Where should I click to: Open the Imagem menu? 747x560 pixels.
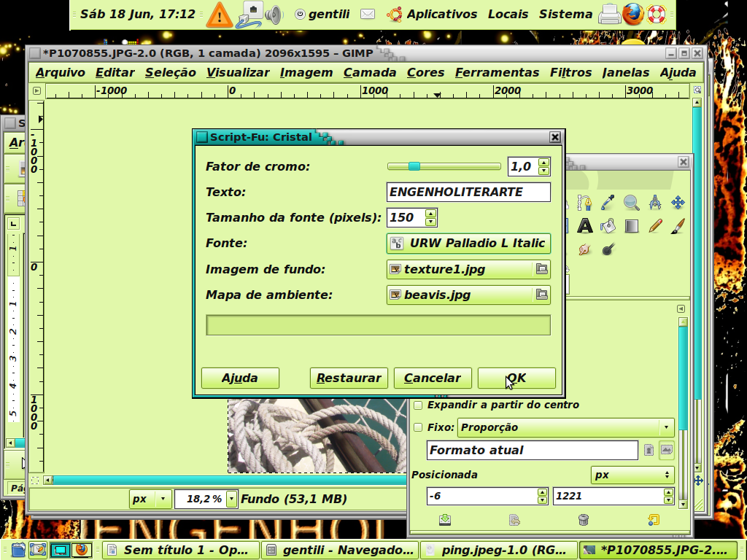pyautogui.click(x=306, y=72)
